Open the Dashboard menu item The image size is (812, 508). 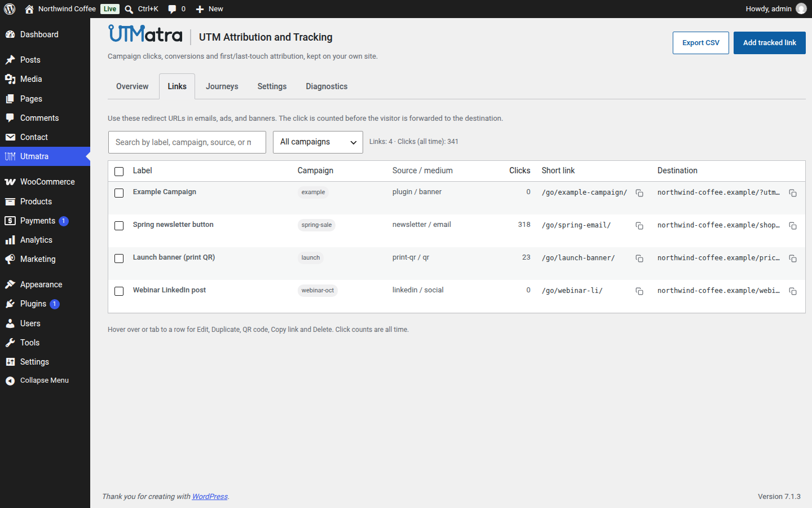click(x=45, y=34)
